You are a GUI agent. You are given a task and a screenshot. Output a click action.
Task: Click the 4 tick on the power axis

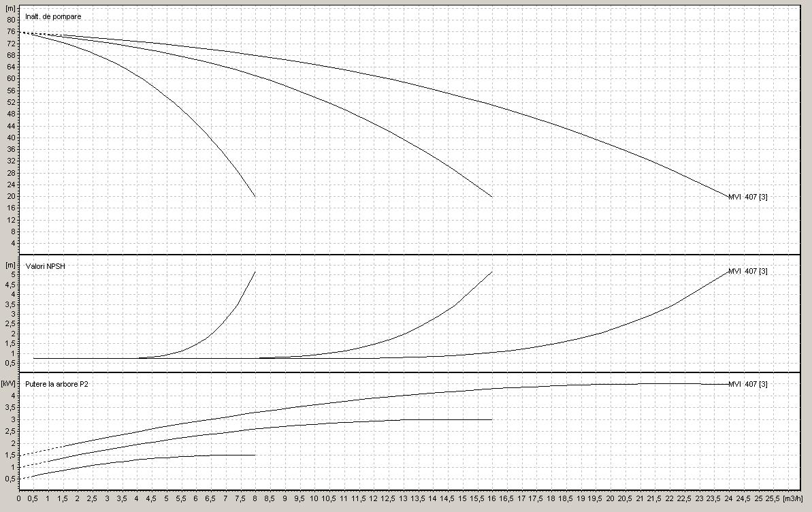tap(12, 396)
